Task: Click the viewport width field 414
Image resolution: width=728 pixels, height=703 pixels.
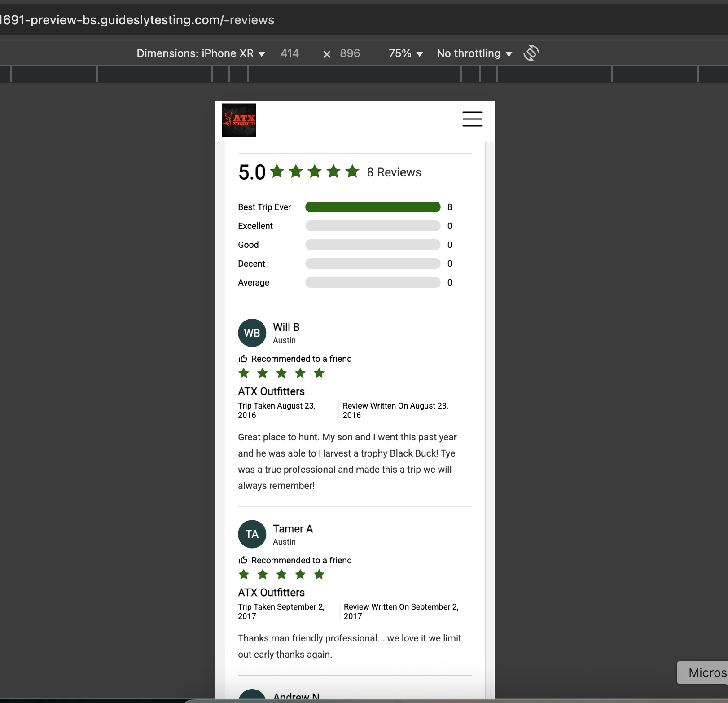Action: point(290,53)
